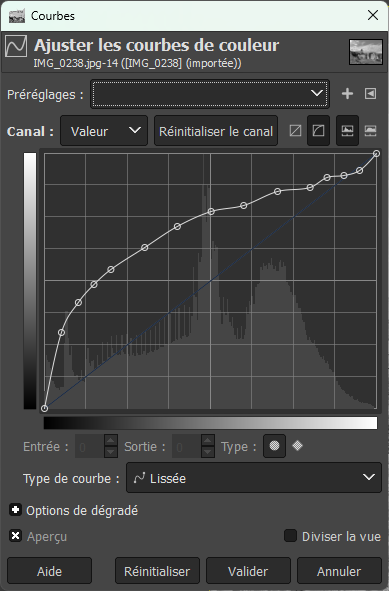Switch to linear histogram display icon
Screen dimensions: 389x591
pos(347,131)
